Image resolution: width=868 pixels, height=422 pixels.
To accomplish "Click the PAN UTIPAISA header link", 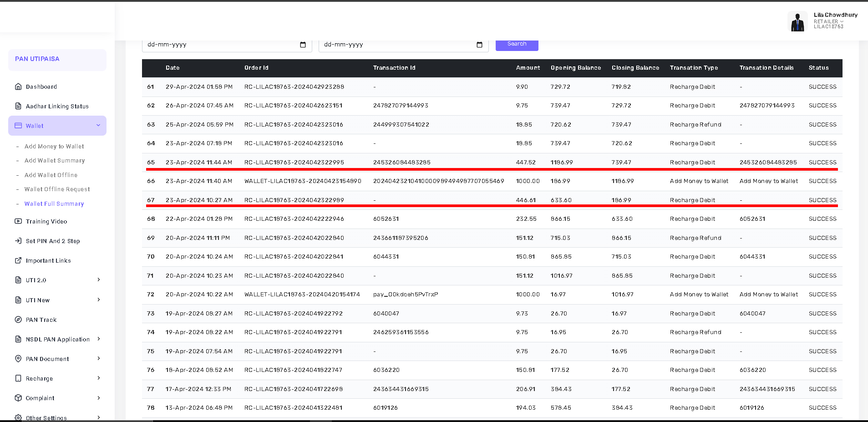I will [x=37, y=59].
